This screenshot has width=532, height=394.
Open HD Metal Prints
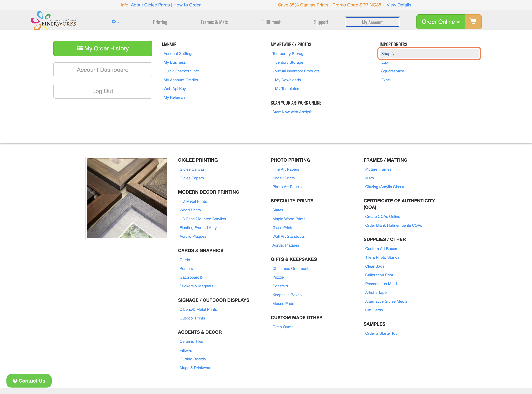(193, 201)
